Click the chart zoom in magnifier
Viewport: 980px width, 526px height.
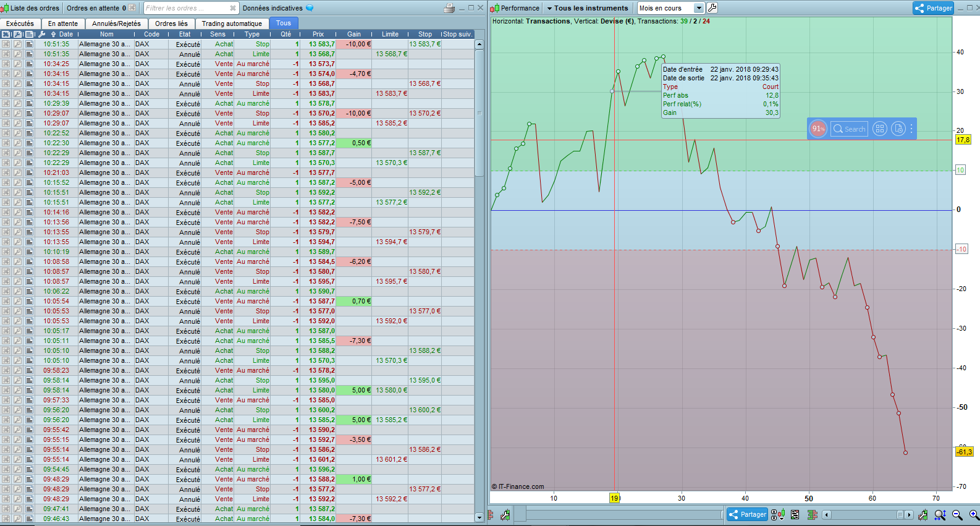coord(974,514)
